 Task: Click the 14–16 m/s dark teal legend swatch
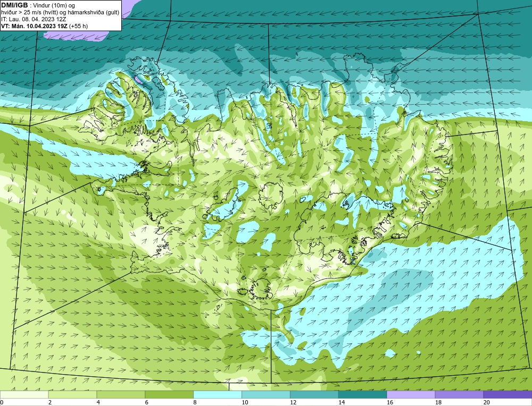[363, 394]
